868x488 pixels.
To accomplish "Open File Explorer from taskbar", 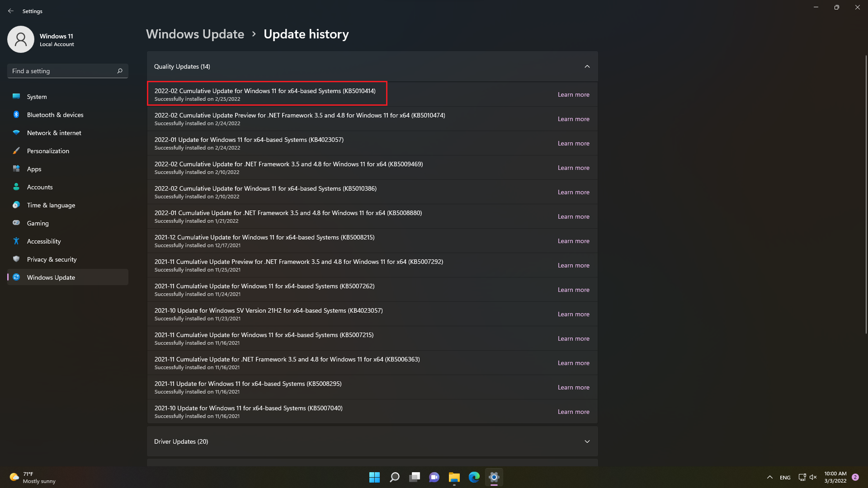I will click(x=454, y=477).
